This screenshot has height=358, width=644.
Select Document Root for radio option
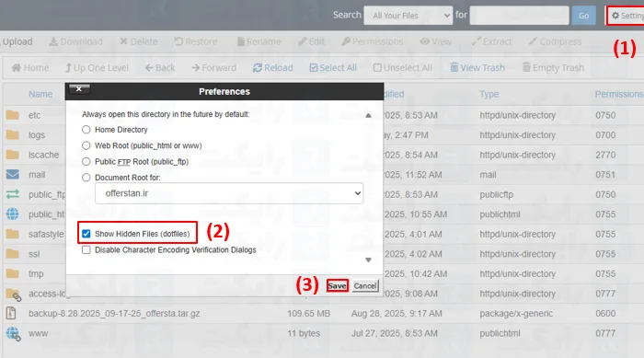[86, 178]
